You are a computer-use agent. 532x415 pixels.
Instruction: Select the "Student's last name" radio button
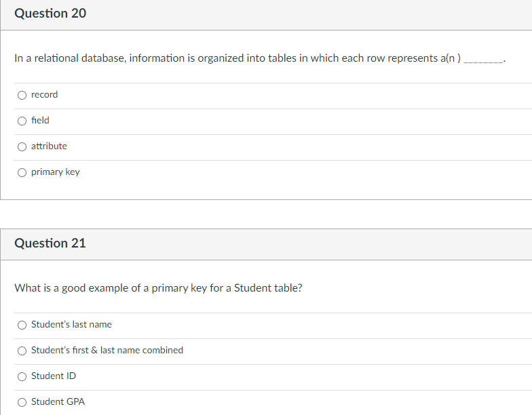22,325
